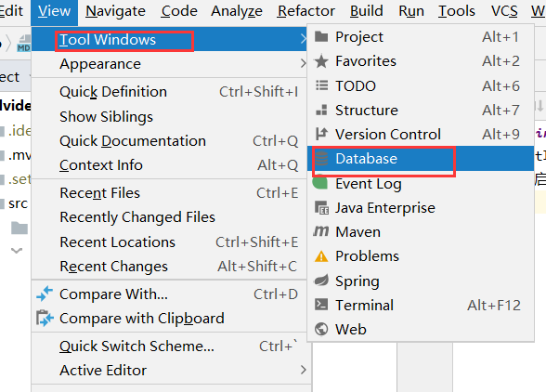Screen dimensions: 546x392
Task: Click the Structure panel icon
Action: point(321,111)
